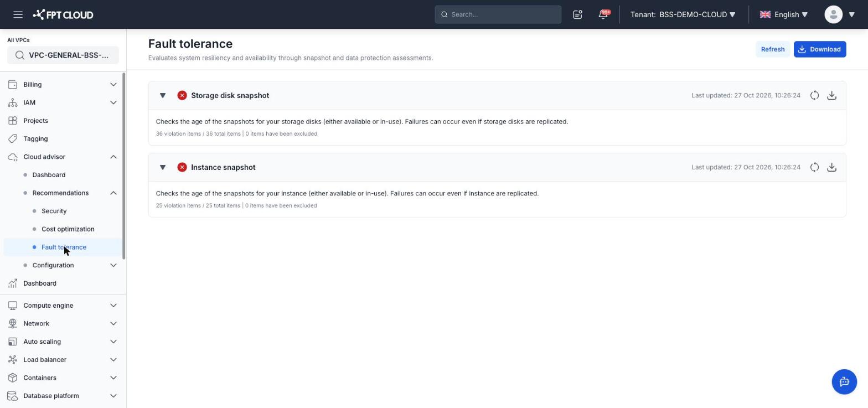
Task: Go to Security recommendations
Action: pos(54,211)
